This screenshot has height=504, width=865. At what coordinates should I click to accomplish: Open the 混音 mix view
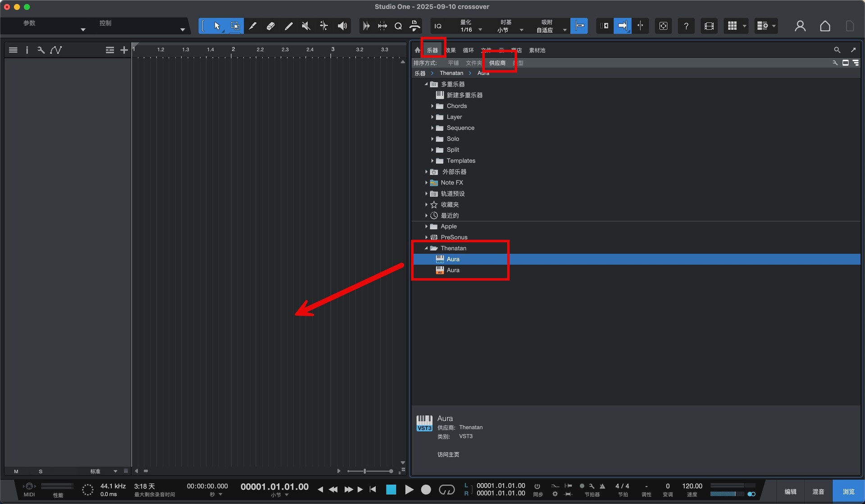818,491
